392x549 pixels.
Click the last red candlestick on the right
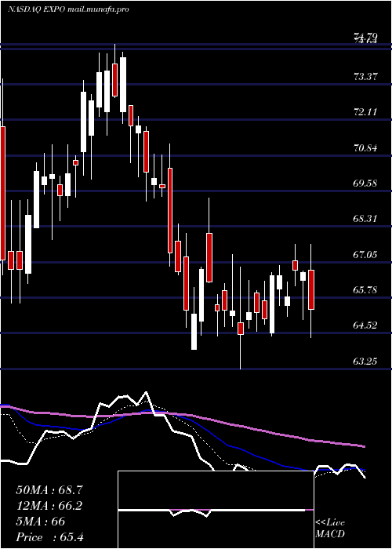pos(310,290)
